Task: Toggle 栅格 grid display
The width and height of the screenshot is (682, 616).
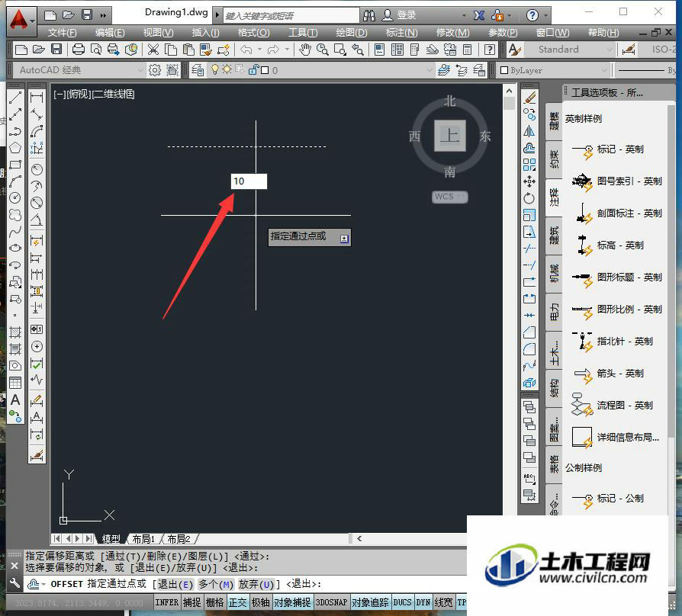Action: (215, 602)
